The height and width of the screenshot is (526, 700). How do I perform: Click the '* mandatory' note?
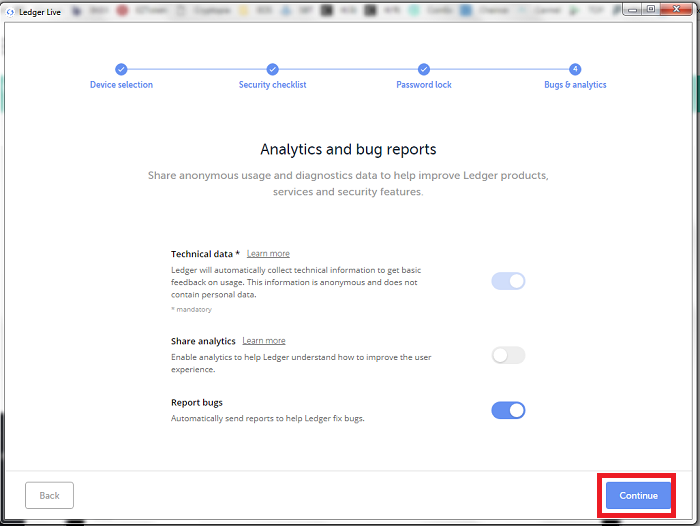click(192, 309)
